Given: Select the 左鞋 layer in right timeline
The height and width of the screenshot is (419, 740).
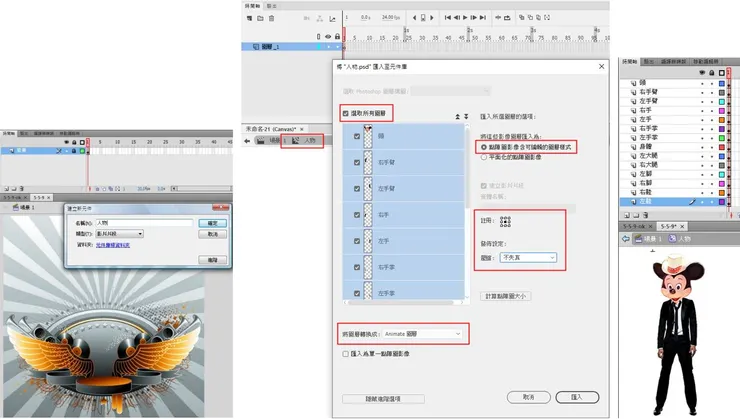Looking at the screenshot, I should pos(673,201).
